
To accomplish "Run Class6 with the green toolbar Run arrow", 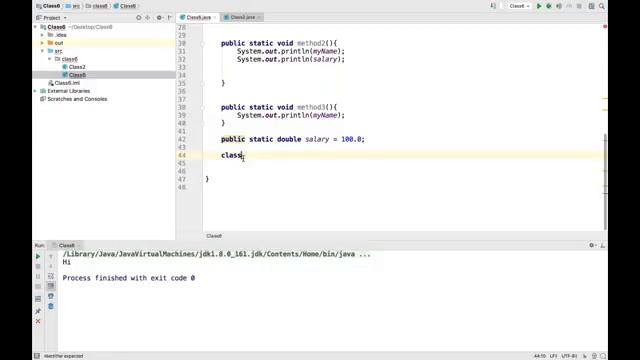I will (539, 6).
